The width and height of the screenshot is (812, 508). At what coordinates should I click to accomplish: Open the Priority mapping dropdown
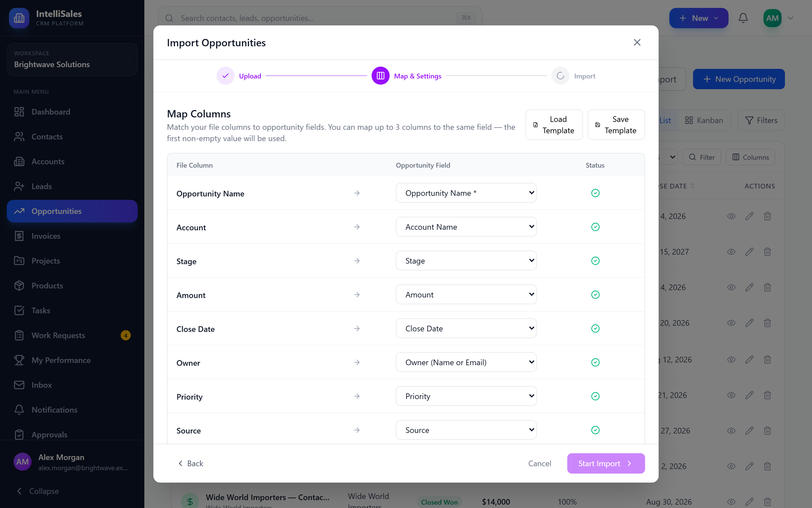[x=466, y=396]
